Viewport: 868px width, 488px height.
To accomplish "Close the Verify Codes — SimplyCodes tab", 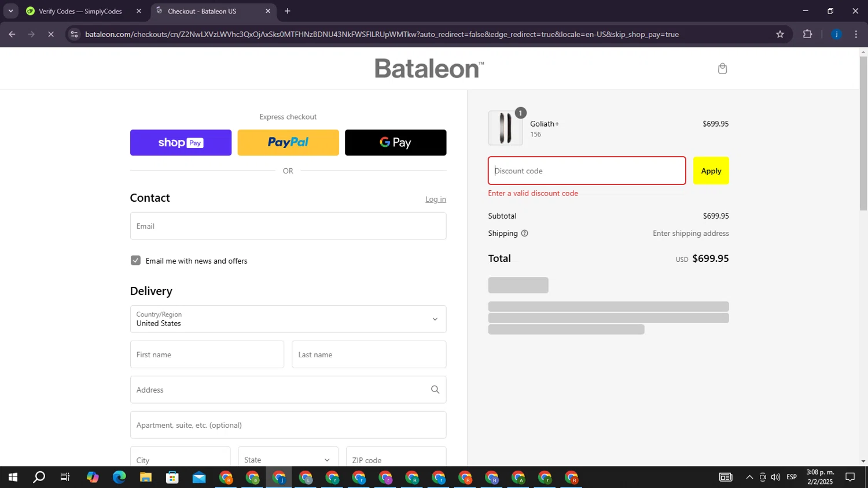I will pos(138,11).
